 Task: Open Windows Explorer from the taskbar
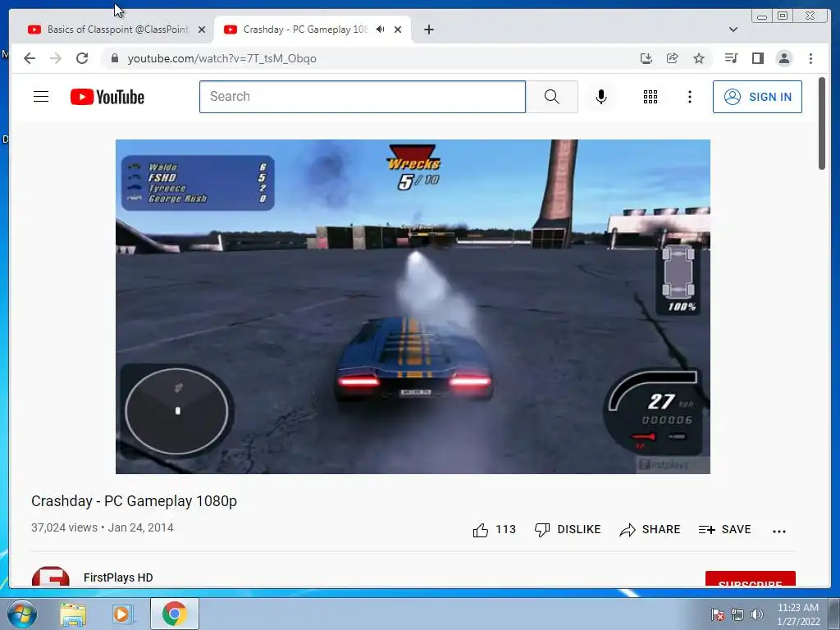pos(73,614)
